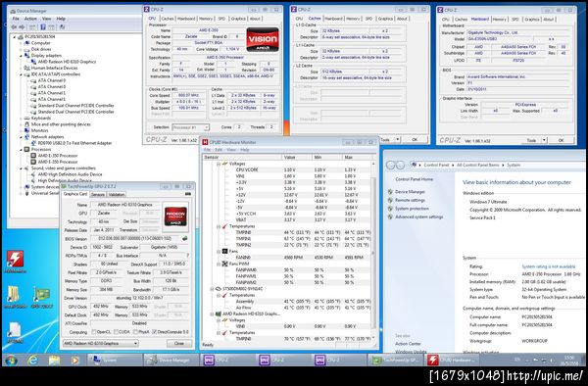Switch to Device Manager taskbar button
The image size is (588, 386).
[x=171, y=361]
